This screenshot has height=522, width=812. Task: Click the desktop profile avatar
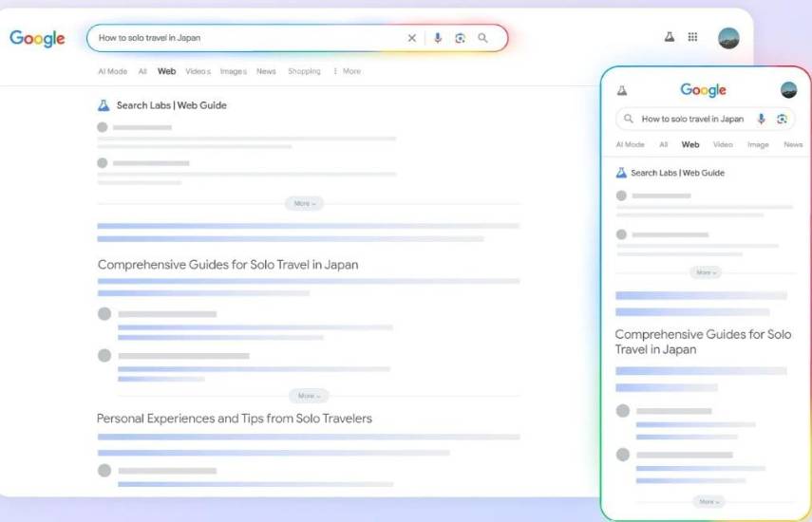[x=728, y=38]
